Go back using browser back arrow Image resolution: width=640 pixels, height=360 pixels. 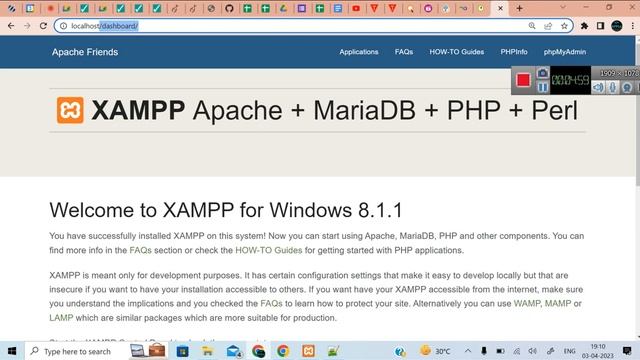click(x=11, y=26)
